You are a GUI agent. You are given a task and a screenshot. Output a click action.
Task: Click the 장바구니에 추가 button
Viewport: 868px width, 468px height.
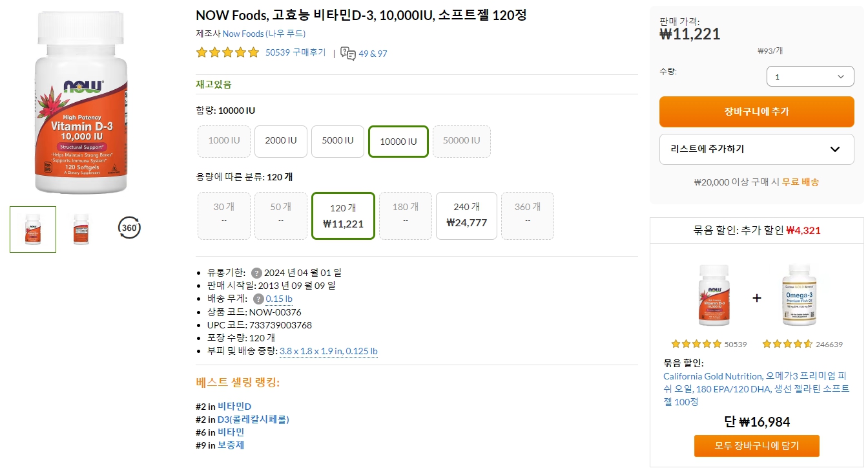coord(756,111)
